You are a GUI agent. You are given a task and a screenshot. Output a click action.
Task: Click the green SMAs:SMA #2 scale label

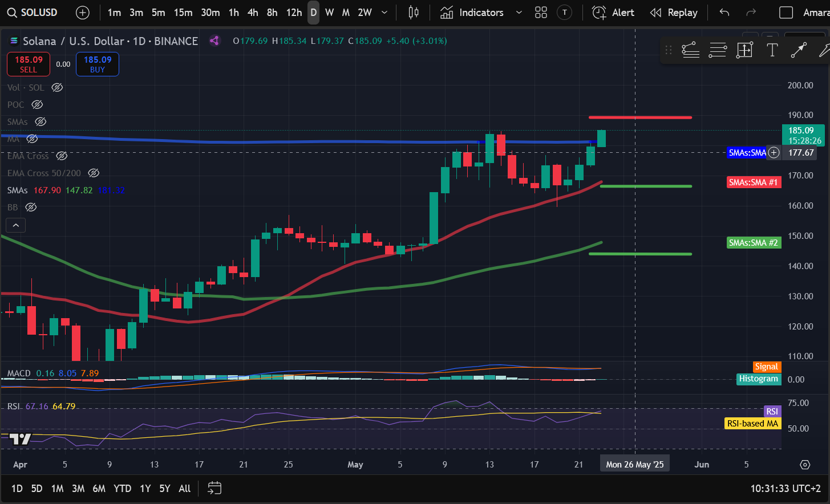point(754,243)
